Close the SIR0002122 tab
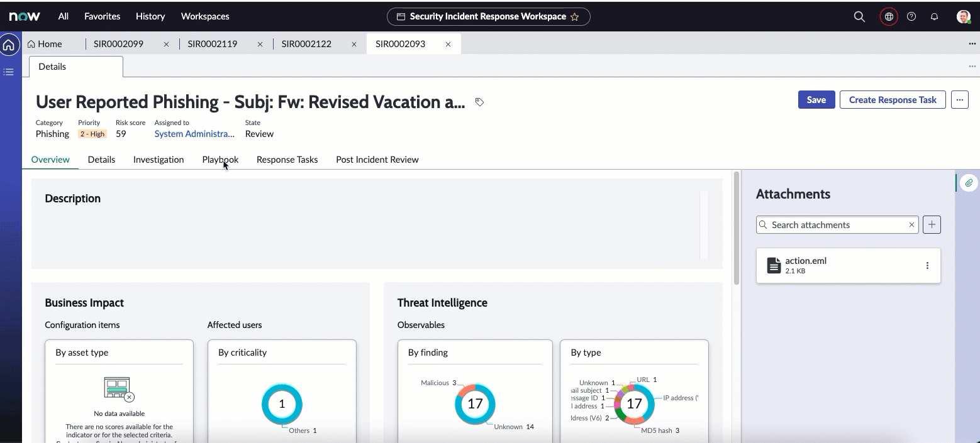The image size is (980, 443). pos(354,45)
